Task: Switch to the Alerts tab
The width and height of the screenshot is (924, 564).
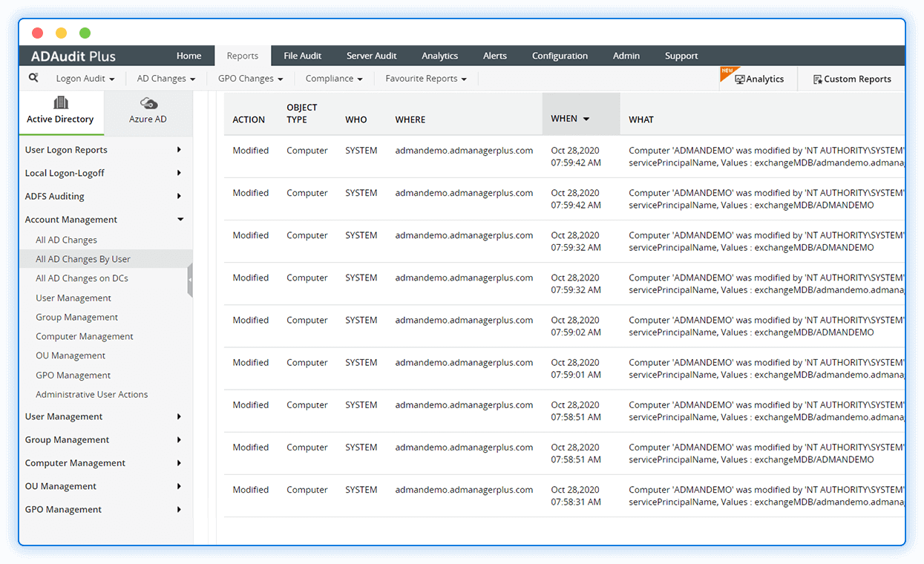Action: click(x=495, y=56)
